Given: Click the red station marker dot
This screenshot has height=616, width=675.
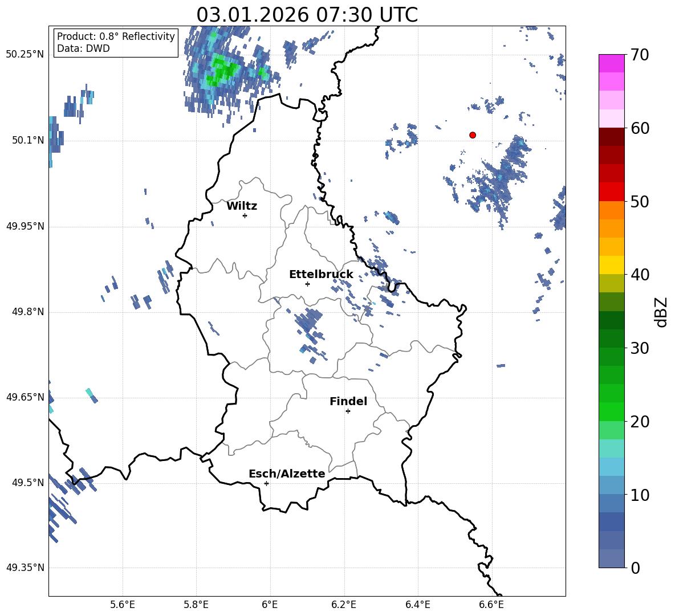Looking at the screenshot, I should [472, 135].
